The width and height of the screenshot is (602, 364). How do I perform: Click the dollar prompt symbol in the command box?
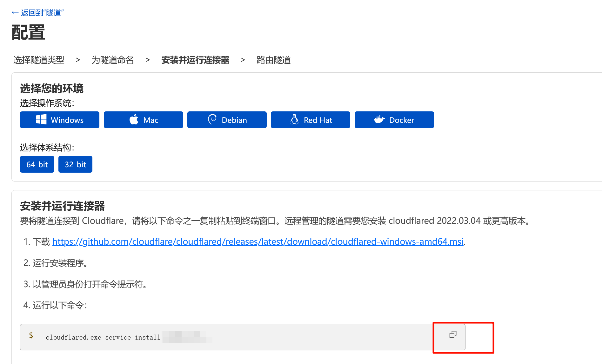coord(31,335)
